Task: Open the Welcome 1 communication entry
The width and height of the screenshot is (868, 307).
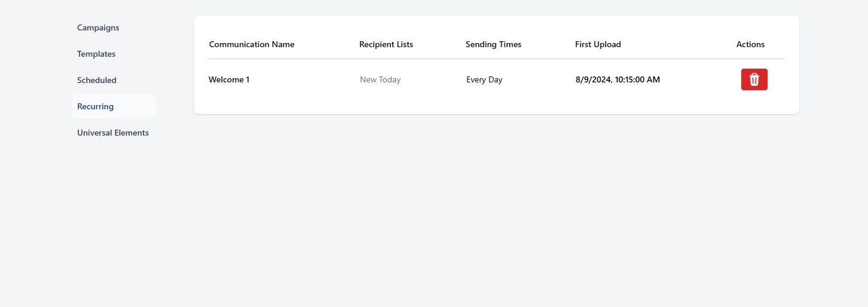Action: [229, 79]
